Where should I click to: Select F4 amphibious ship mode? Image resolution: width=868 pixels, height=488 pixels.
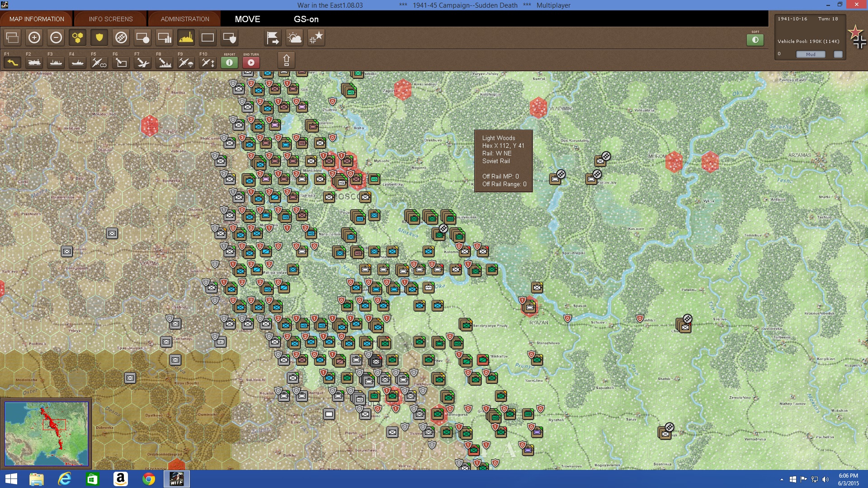77,62
